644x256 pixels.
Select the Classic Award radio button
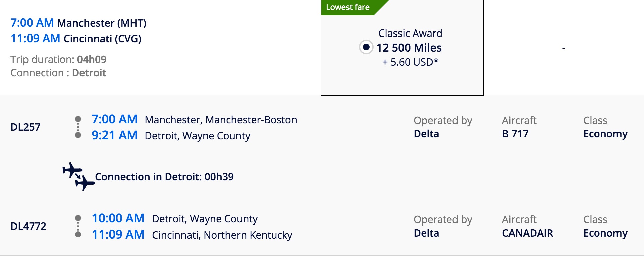(x=366, y=47)
